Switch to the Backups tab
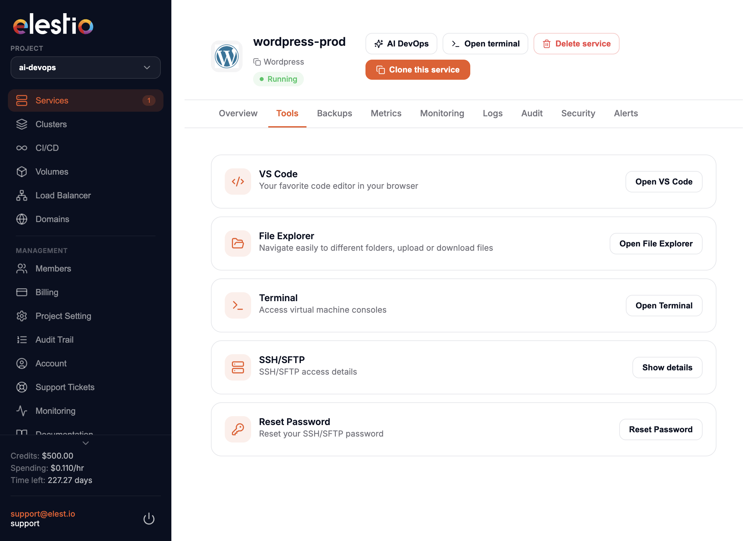 pyautogui.click(x=334, y=113)
